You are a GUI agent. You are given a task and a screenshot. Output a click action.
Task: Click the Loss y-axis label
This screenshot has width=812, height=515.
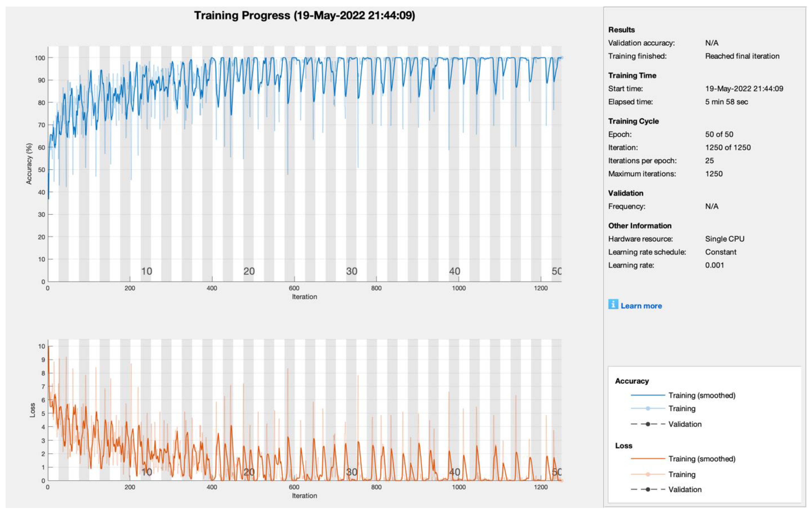(33, 410)
